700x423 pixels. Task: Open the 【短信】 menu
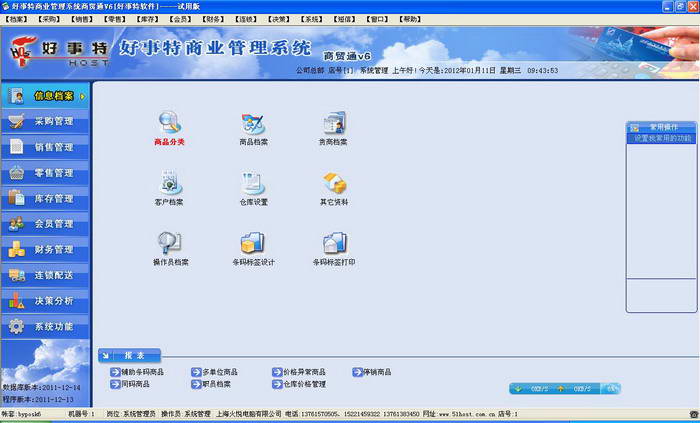click(x=345, y=19)
